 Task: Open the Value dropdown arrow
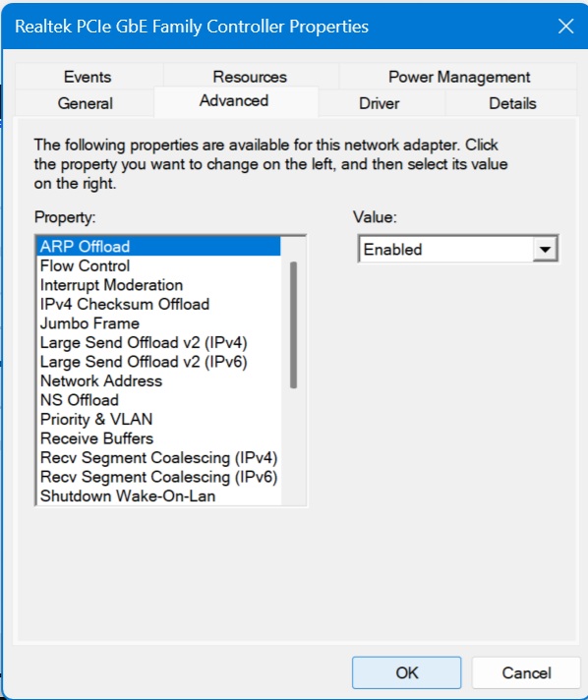(x=545, y=249)
